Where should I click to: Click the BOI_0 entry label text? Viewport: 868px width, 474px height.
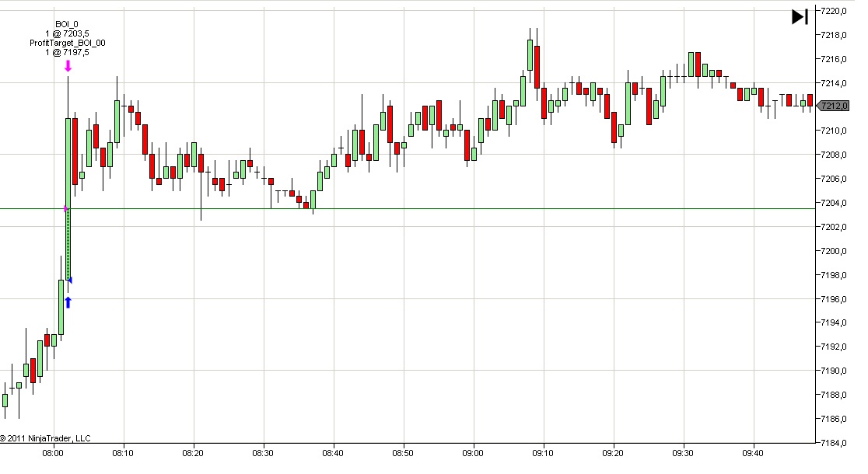[x=67, y=24]
